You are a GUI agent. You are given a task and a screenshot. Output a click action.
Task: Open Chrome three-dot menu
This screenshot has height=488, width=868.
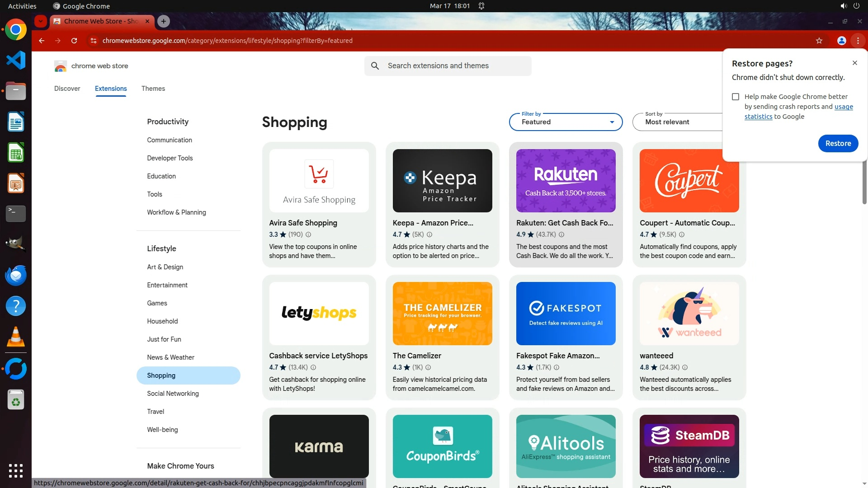pos(858,41)
